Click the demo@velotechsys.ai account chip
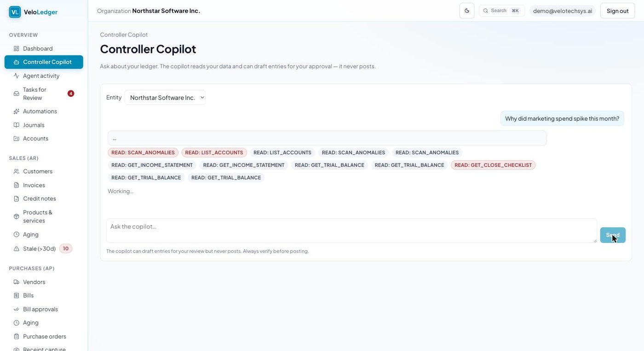The height and width of the screenshot is (351, 644). point(563,11)
